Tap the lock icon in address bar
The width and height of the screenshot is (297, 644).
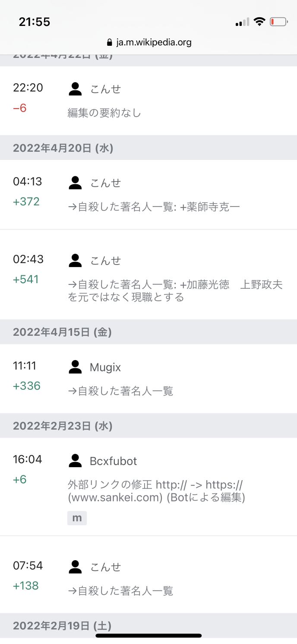tap(109, 42)
